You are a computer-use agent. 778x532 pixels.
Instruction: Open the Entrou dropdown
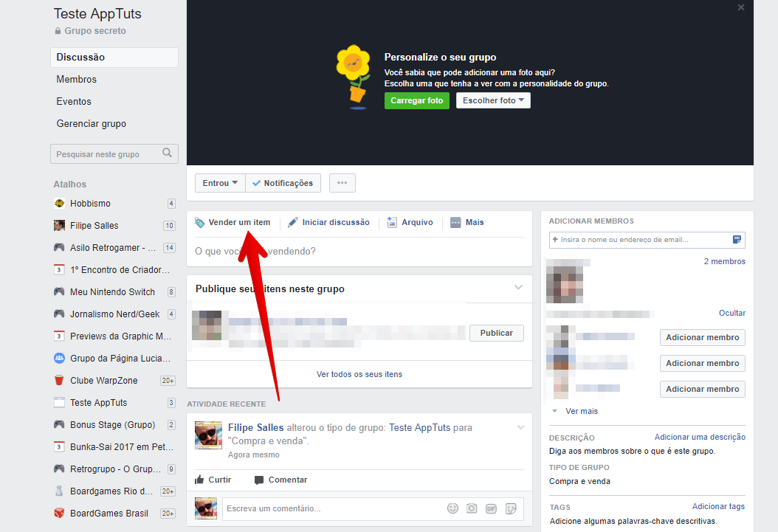tap(220, 183)
